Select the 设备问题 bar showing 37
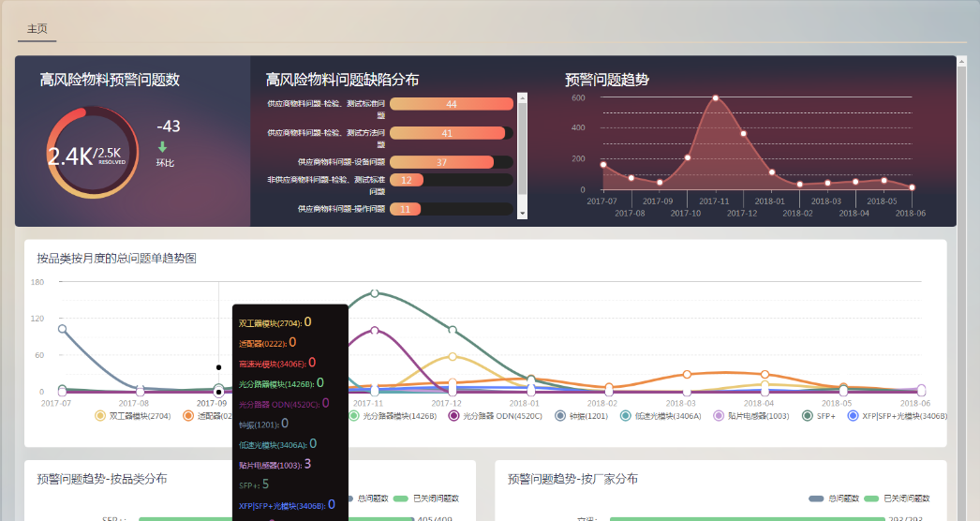Image resolution: width=980 pixels, height=521 pixels. pos(441,162)
